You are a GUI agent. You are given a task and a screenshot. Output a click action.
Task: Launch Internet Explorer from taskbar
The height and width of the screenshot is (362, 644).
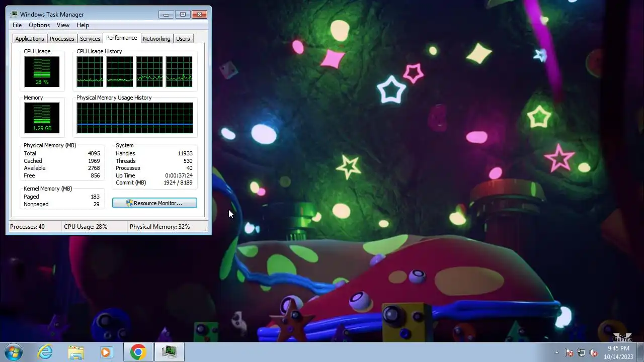pos(45,352)
